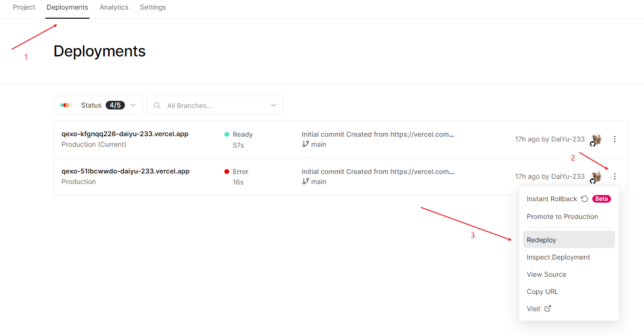
Task: Click the search magnifier icon in branches field
Action: (x=157, y=105)
